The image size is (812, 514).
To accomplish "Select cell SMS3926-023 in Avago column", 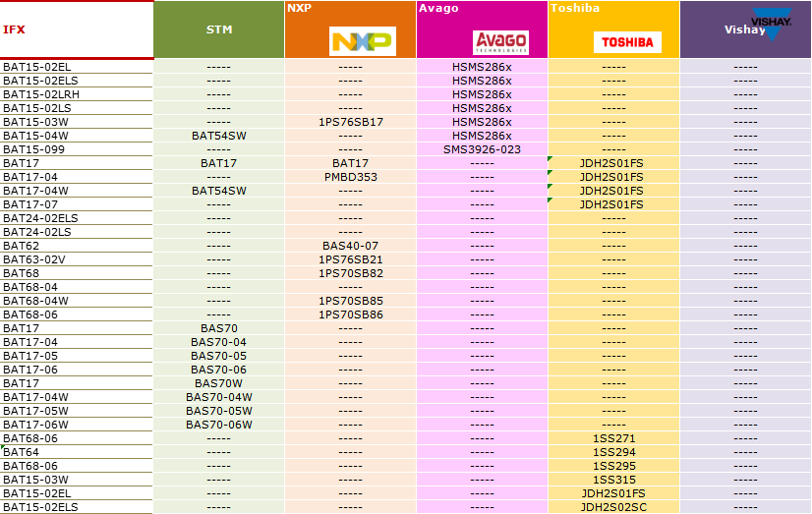I will pos(482,149).
